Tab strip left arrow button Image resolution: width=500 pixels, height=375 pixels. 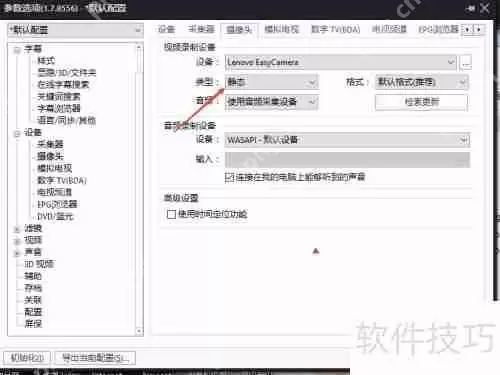pyautogui.click(x=467, y=30)
